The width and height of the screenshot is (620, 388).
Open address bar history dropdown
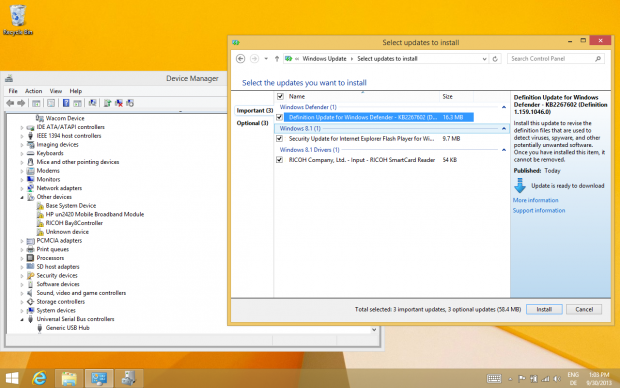(484, 59)
